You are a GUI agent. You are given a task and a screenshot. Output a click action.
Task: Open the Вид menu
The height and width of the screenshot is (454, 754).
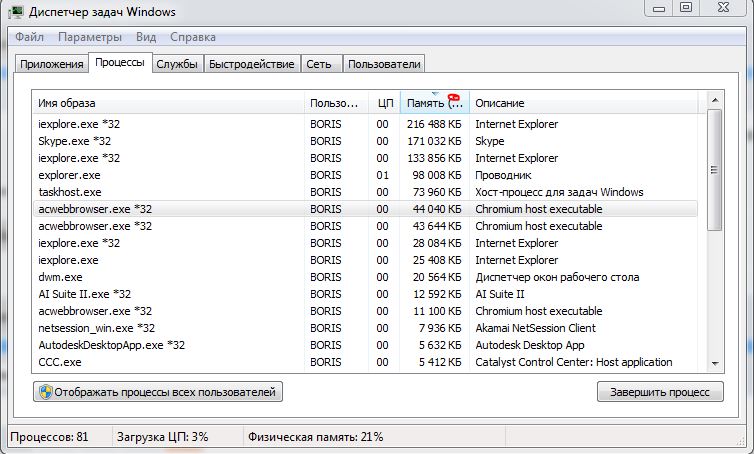146,37
